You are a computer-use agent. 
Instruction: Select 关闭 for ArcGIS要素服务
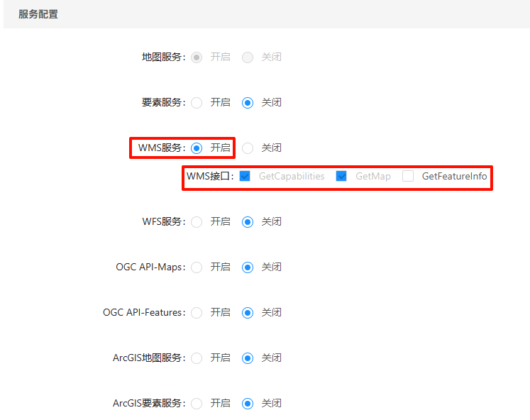click(x=248, y=403)
